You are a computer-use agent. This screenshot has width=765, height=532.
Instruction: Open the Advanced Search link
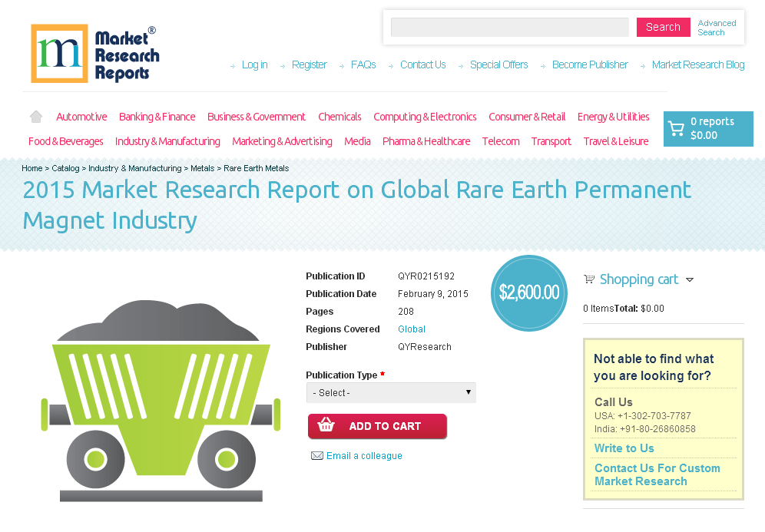tap(717, 28)
